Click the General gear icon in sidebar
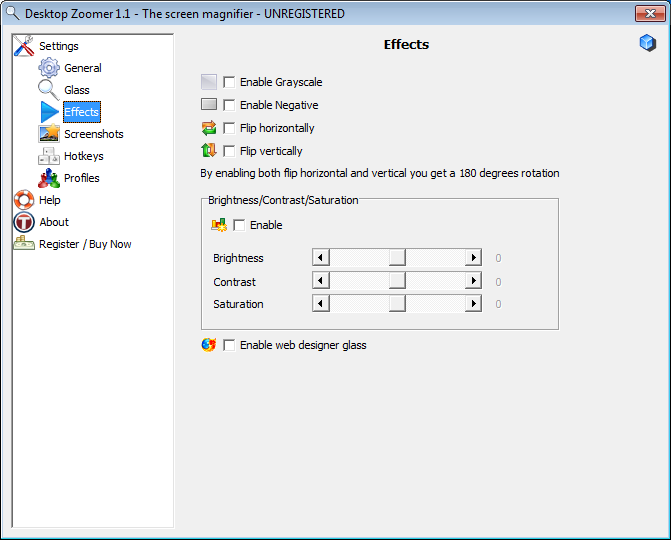Viewport: 671px width, 540px height. coord(49,68)
